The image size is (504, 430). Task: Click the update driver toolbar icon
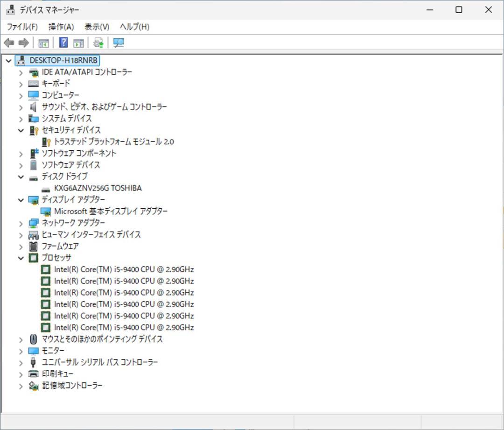tap(98, 42)
